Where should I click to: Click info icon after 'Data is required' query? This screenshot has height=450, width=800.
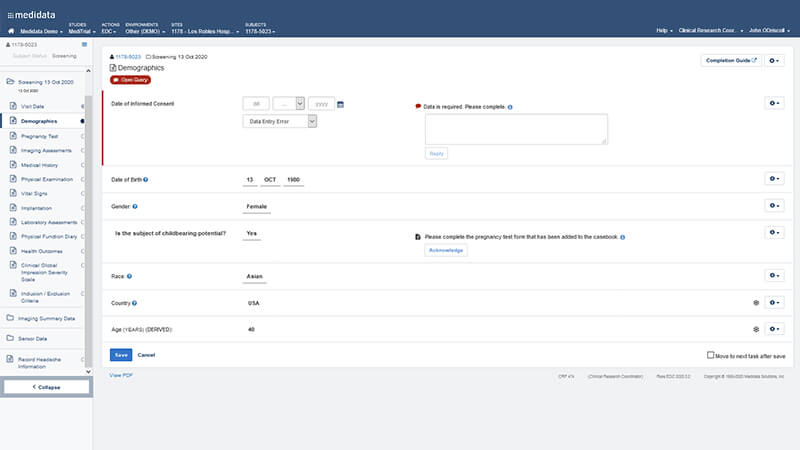tap(510, 106)
